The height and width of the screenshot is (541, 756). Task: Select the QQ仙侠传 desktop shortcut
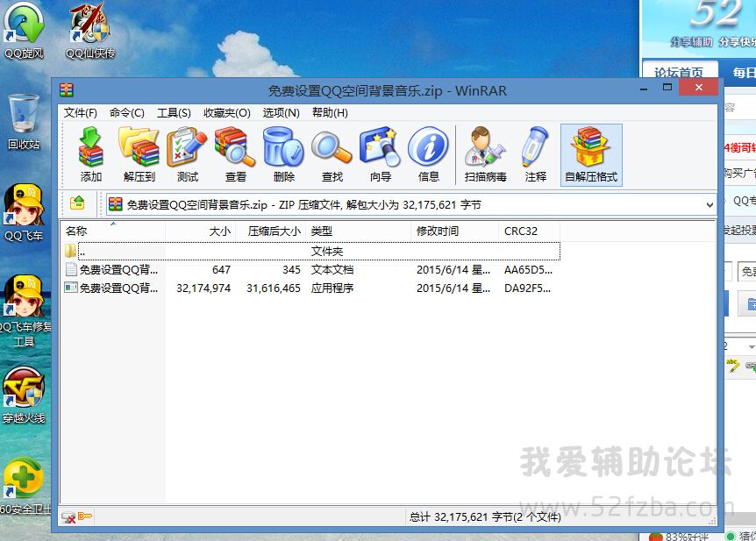(x=90, y=31)
